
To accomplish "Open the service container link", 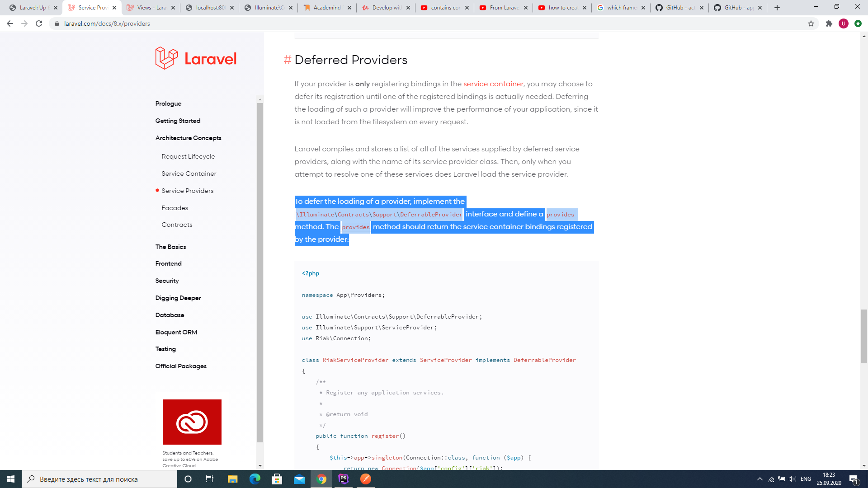I will 493,84.
